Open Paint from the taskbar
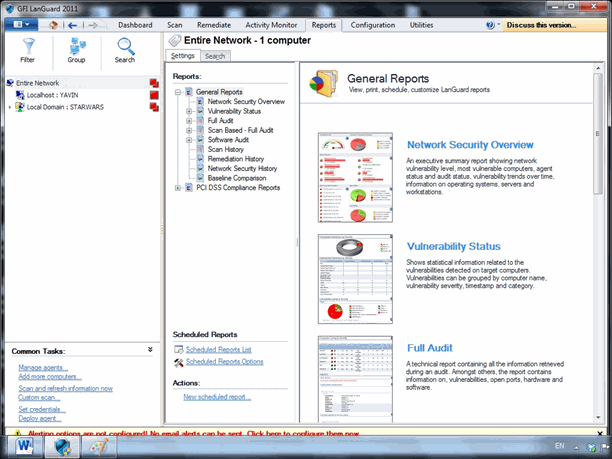The width and height of the screenshot is (612, 459). point(99,447)
